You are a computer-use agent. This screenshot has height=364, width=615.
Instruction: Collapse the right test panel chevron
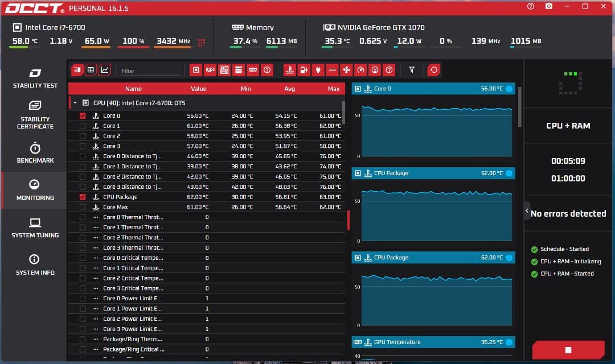click(527, 211)
